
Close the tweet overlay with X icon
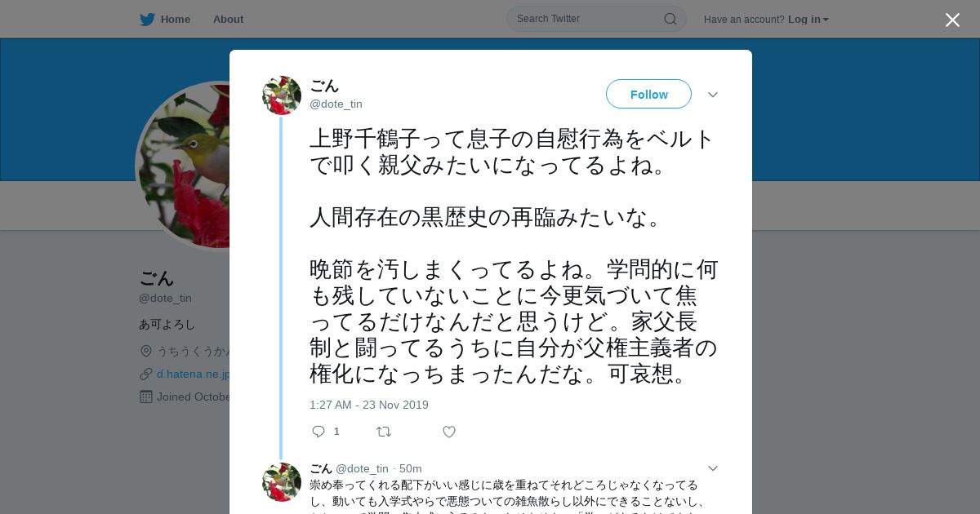pyautogui.click(x=952, y=20)
